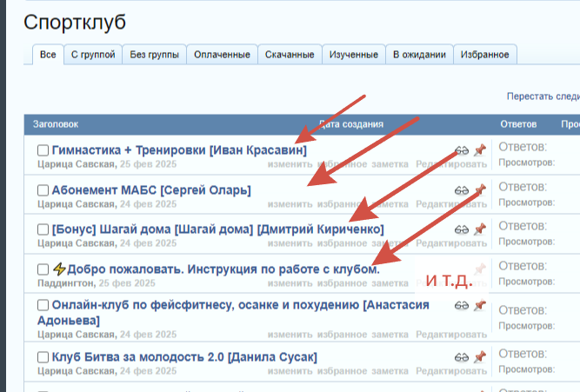Open thread Клуб Битва за молодость 2.0
Viewport: 580px width, 392px height.
[x=184, y=357]
